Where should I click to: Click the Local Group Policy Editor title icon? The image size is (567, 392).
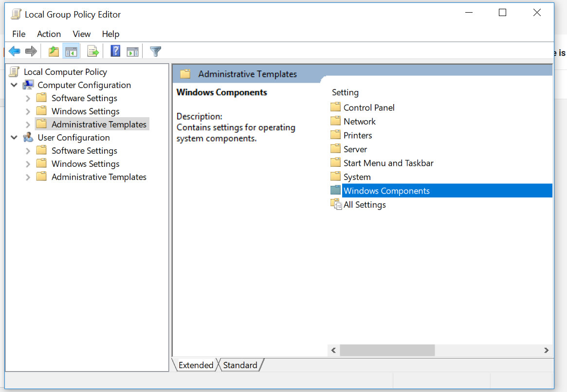16,14
